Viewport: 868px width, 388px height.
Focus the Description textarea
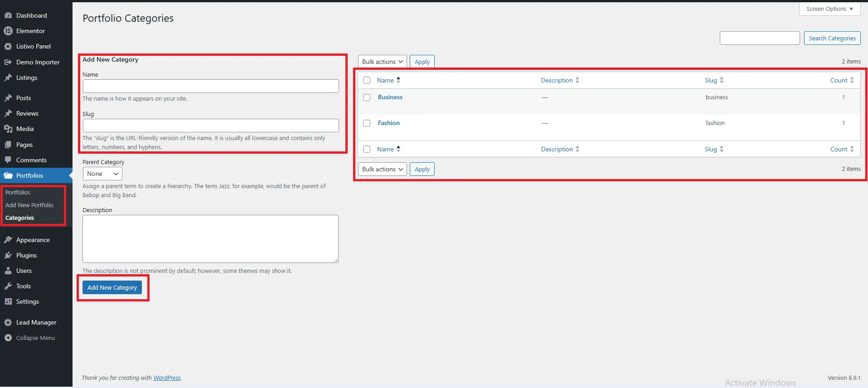coord(211,239)
